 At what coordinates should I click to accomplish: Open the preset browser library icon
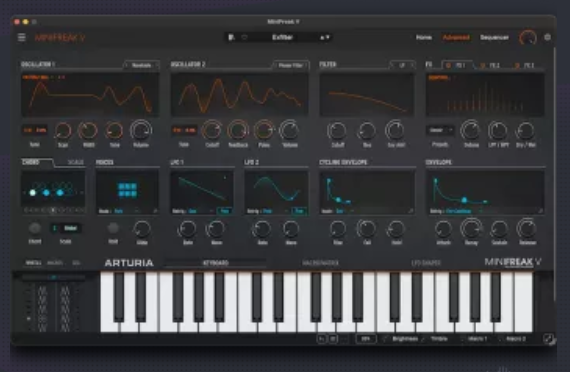pyautogui.click(x=231, y=37)
